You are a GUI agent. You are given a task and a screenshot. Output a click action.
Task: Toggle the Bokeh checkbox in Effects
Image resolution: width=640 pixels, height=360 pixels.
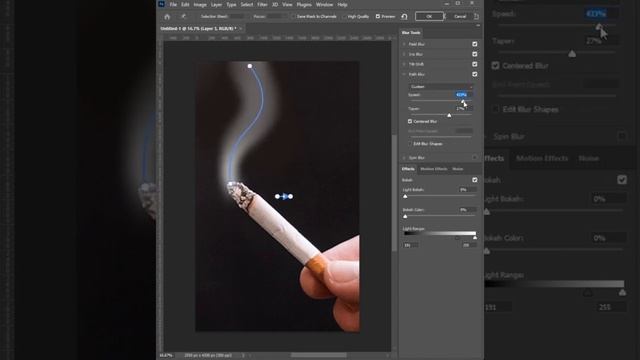tap(475, 180)
